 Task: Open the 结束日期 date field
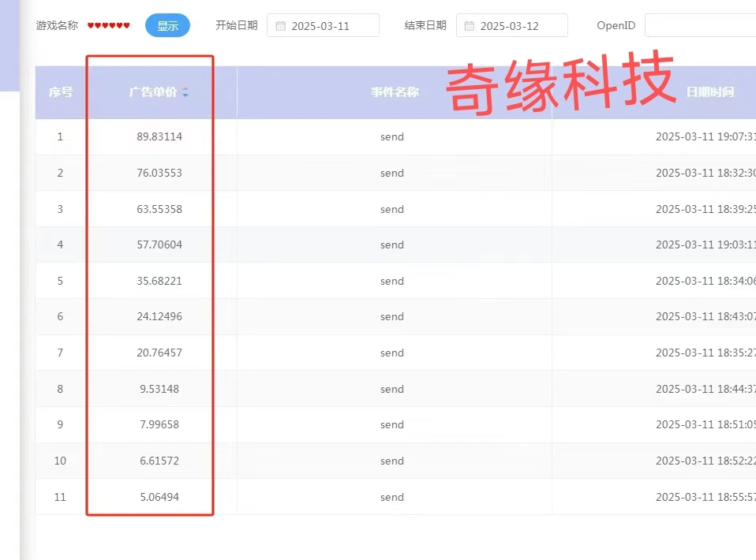coord(511,25)
